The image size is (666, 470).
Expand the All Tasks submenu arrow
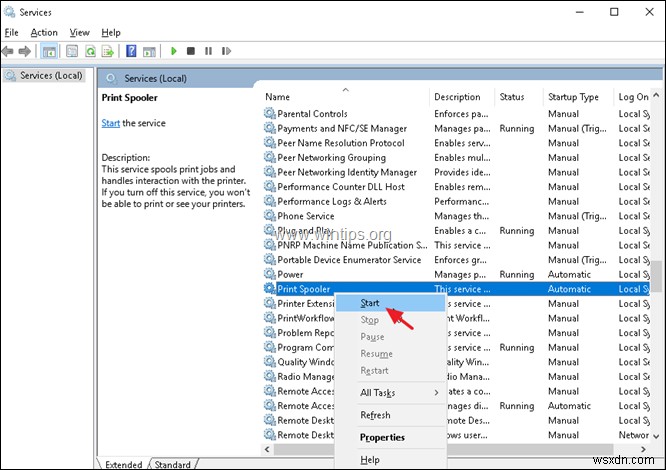(x=436, y=393)
